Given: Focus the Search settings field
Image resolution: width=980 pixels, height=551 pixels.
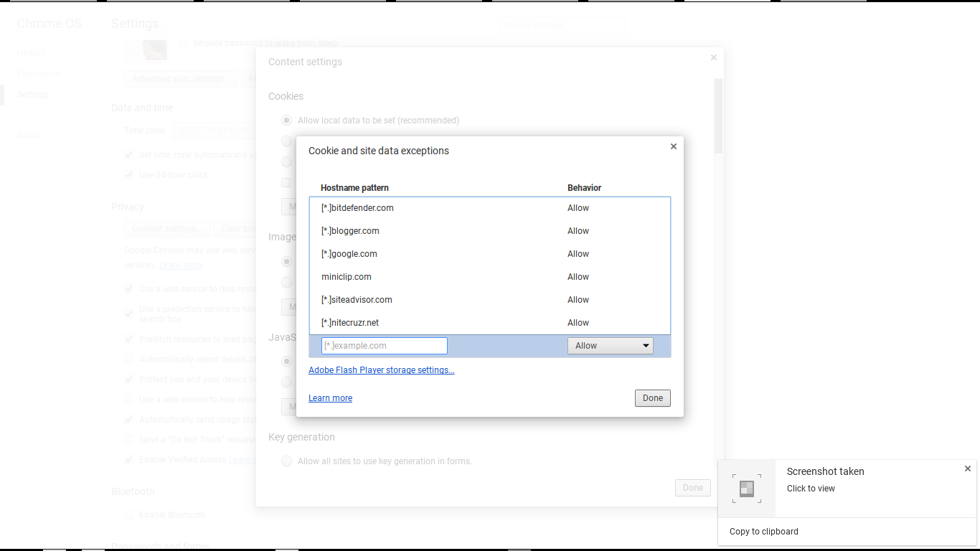Looking at the screenshot, I should 562,26.
